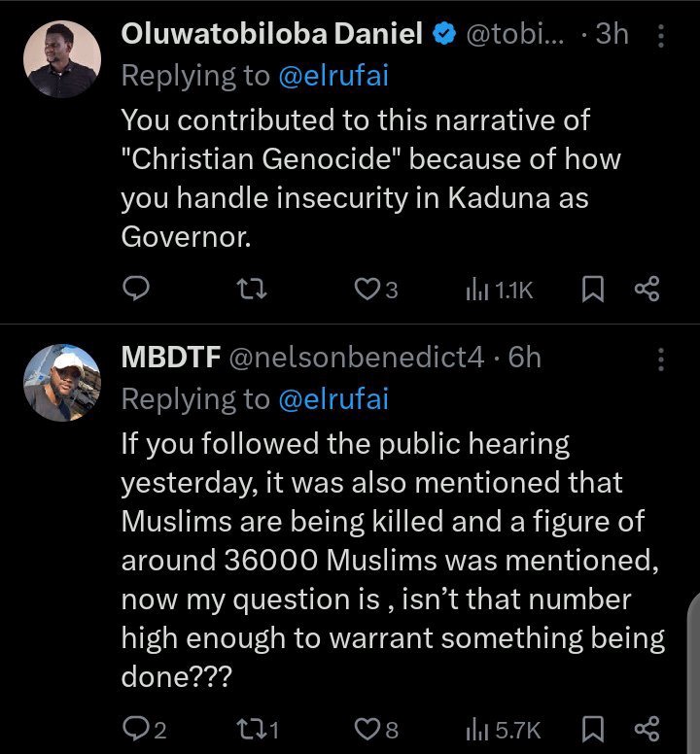Retweet MBDTF's post
Screen dimensions: 700x754
coord(258,728)
